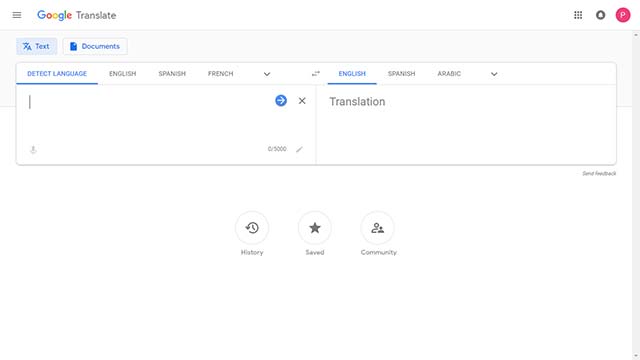Select Arabic as target language
Screen dimensions: 640x360
[449, 74]
